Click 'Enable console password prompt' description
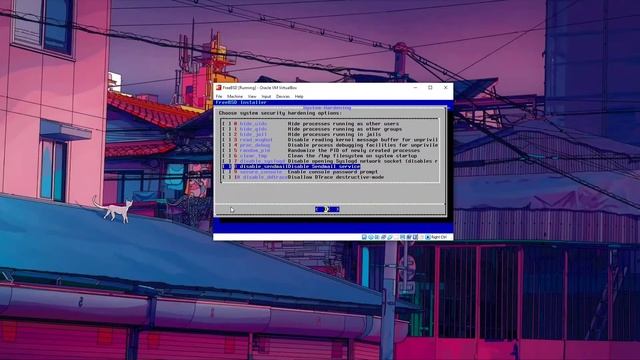 click(x=333, y=172)
